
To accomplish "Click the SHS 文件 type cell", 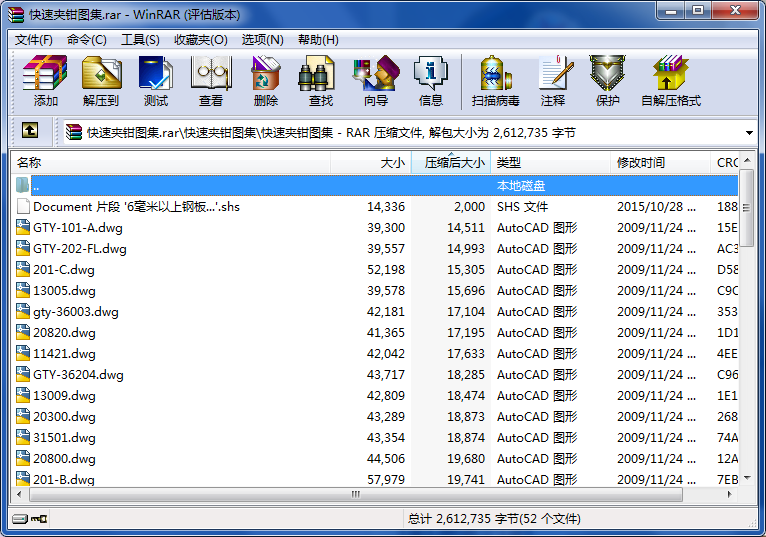I will 522,207.
